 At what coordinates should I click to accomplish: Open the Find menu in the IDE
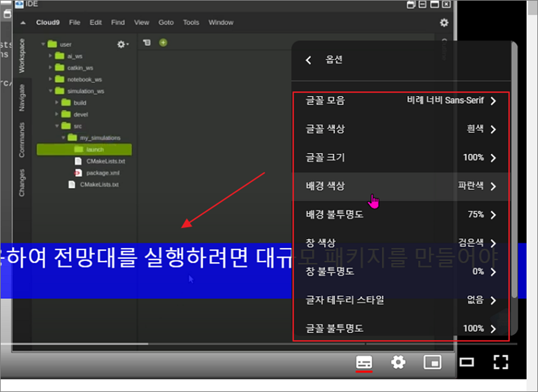(118, 22)
